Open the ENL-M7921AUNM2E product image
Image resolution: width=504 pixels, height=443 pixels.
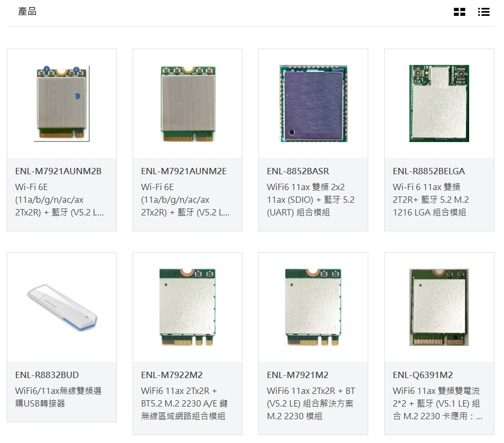pos(188,103)
